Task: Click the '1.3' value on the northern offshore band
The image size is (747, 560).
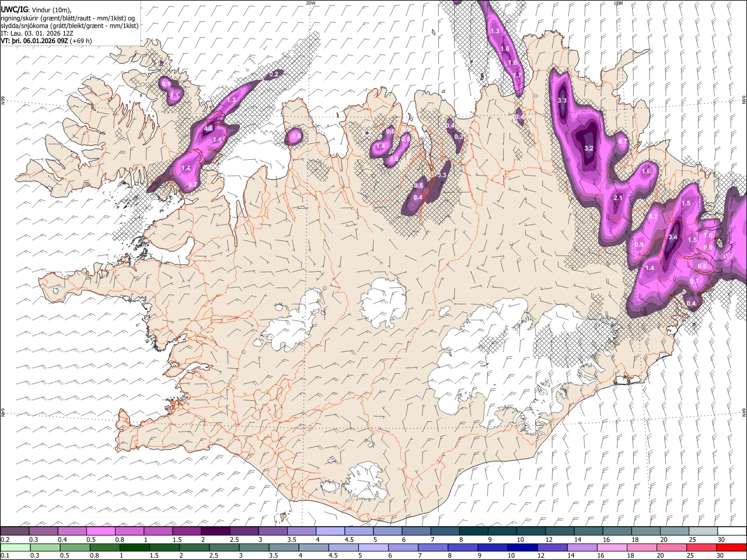Action: click(495, 31)
